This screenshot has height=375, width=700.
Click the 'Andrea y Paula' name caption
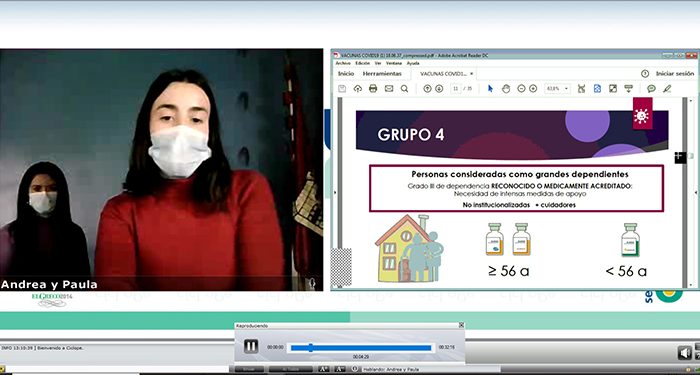point(49,284)
